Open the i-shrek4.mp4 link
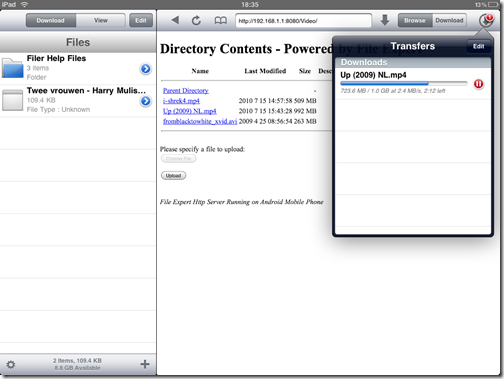 [x=181, y=101]
